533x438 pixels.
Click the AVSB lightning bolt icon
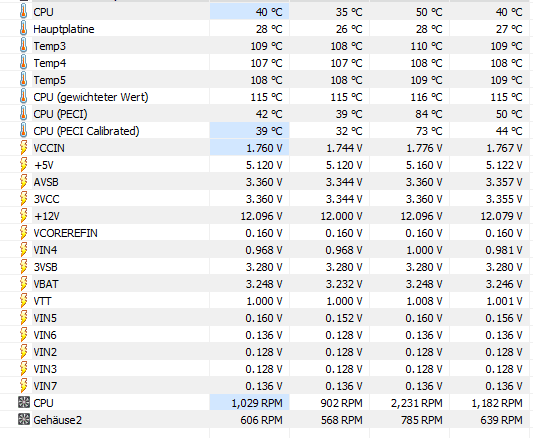click(23, 182)
